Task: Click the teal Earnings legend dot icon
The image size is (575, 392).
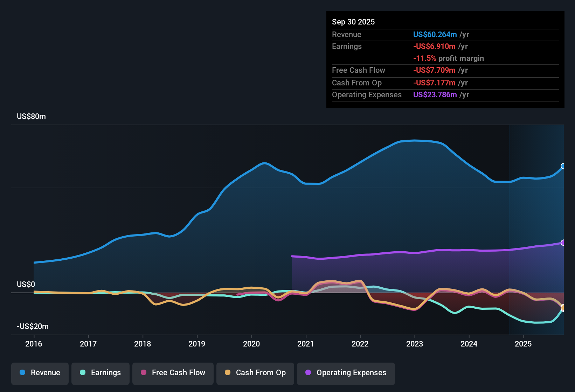Action: pos(83,373)
